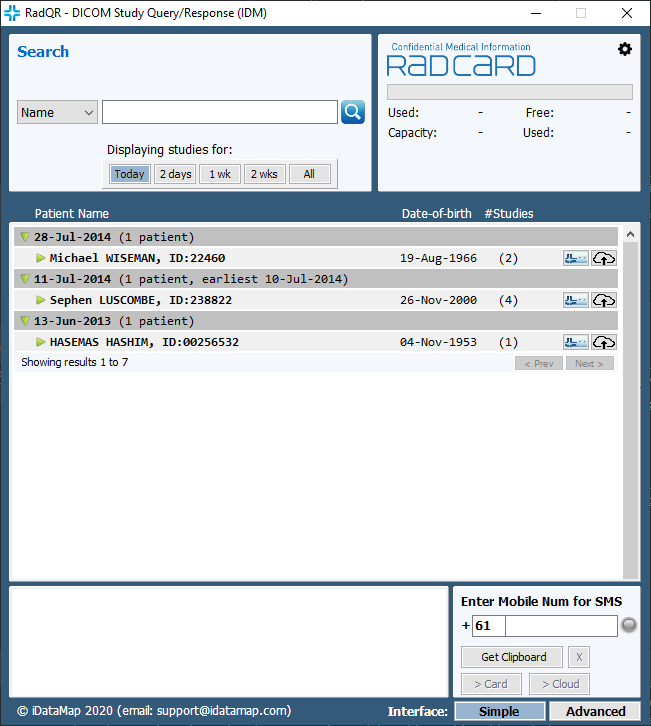Click RadCard icon for Sephen LUSCOMBE
Screen dimensions: 651x726
click(575, 300)
